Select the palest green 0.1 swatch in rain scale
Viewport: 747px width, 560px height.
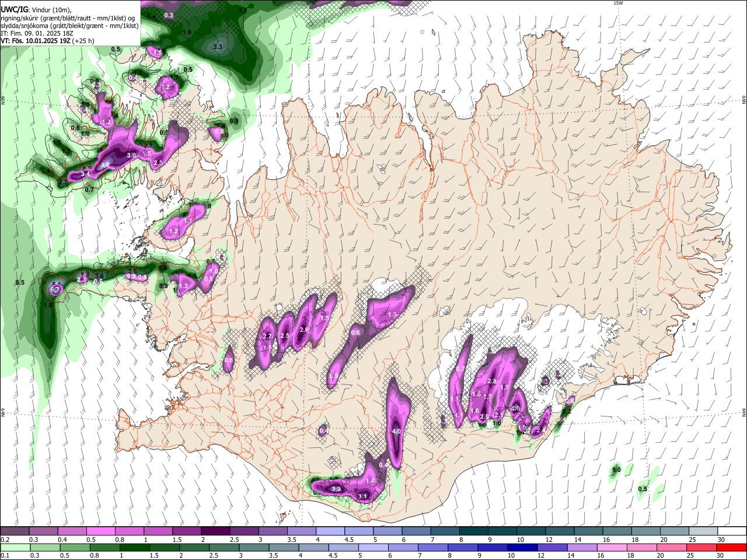tap(15, 547)
